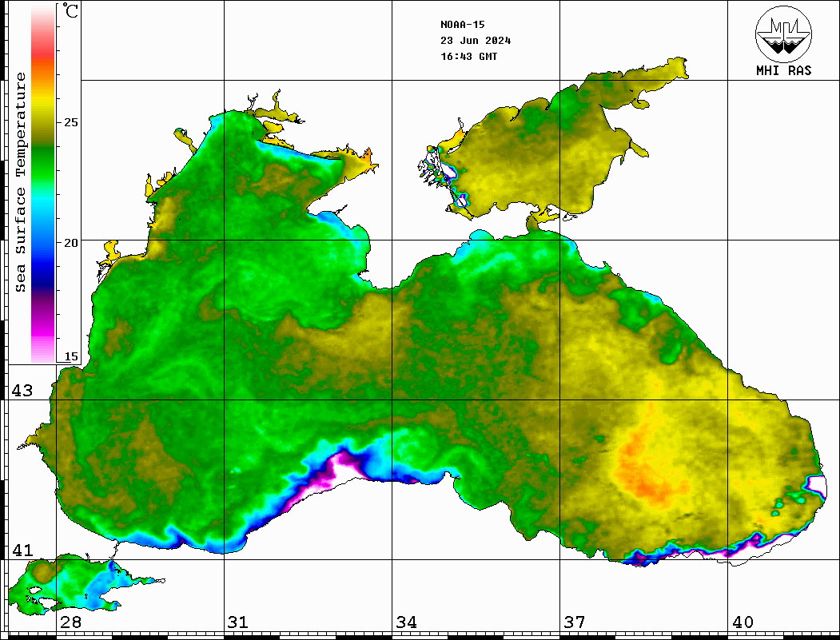Click the 25 value on temperature scale
The height and width of the screenshot is (640, 840).
[70, 122]
